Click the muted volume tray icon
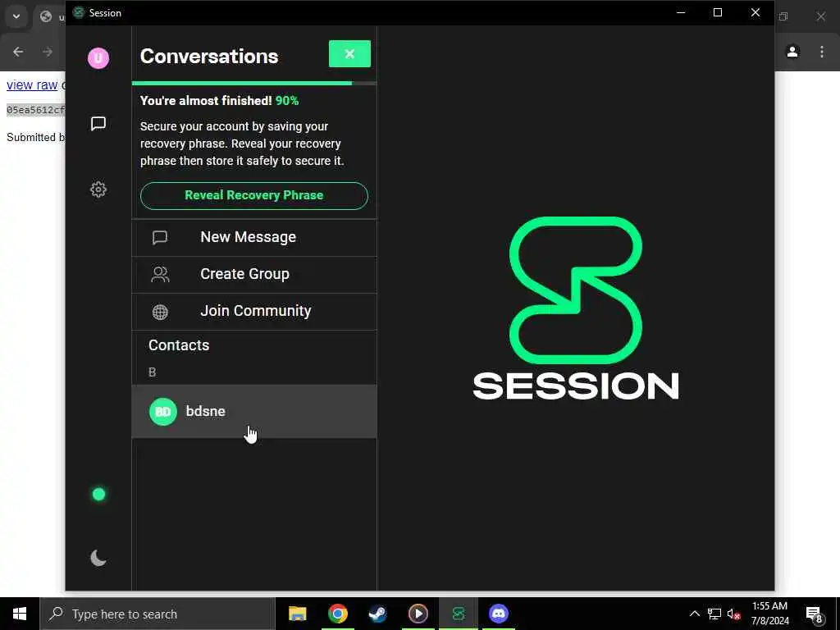The image size is (840, 630). pyautogui.click(x=733, y=614)
